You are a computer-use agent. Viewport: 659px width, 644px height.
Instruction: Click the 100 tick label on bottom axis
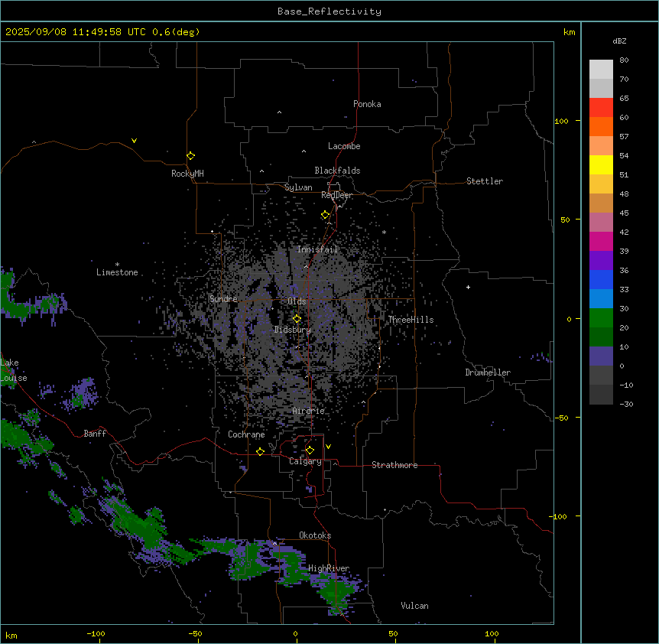point(492,633)
